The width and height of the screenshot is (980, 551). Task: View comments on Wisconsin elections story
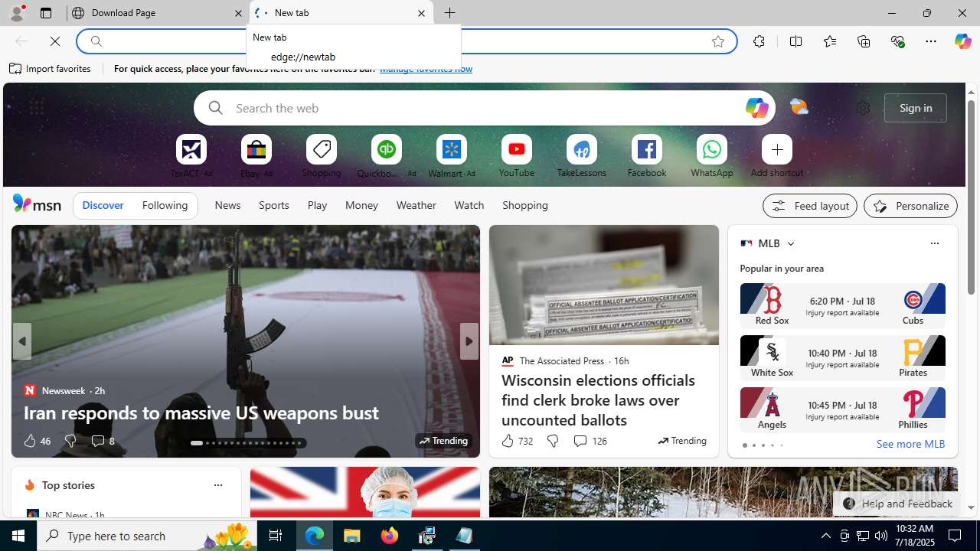point(589,441)
